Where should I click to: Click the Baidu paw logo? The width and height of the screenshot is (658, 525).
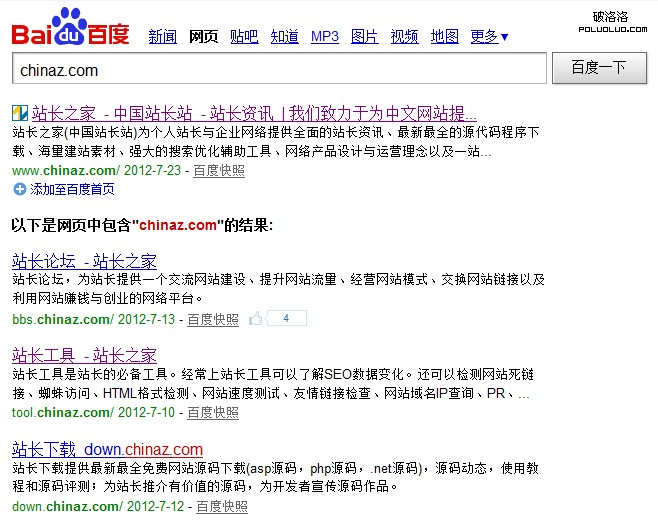point(70,26)
